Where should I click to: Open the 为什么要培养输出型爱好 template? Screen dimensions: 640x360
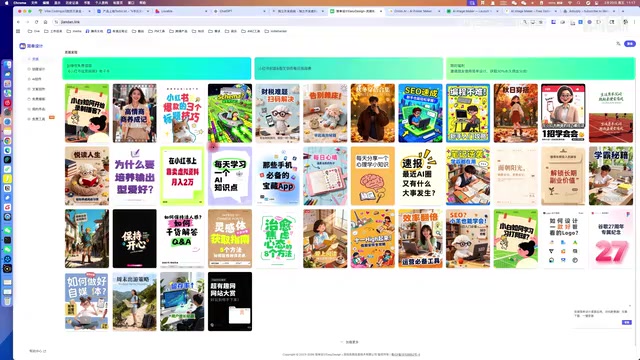click(x=135, y=176)
